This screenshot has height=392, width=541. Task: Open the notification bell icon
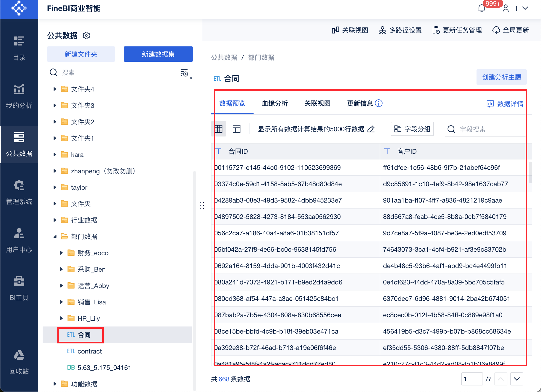coord(481,8)
